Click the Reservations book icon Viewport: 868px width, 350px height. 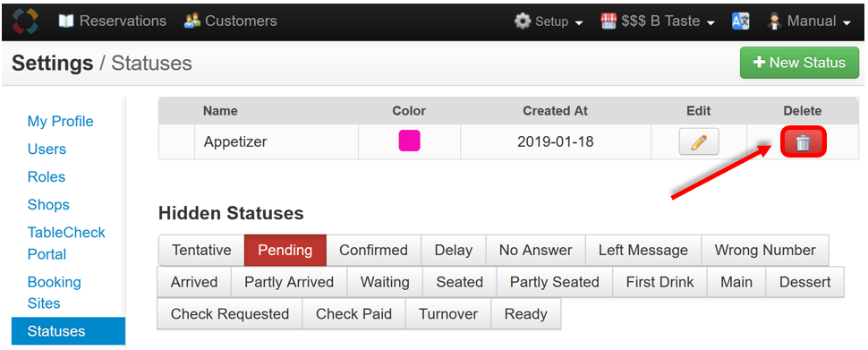[66, 21]
